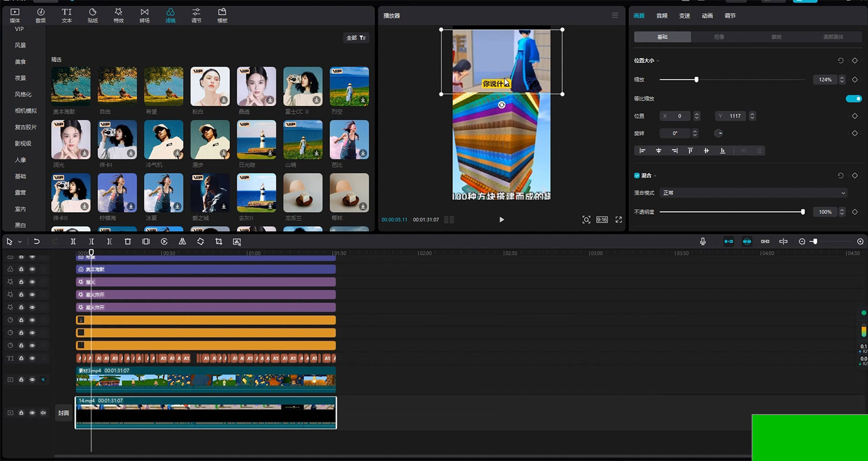Click the 不透明度 opacity slider handle
This screenshot has width=868, height=461.
click(803, 212)
